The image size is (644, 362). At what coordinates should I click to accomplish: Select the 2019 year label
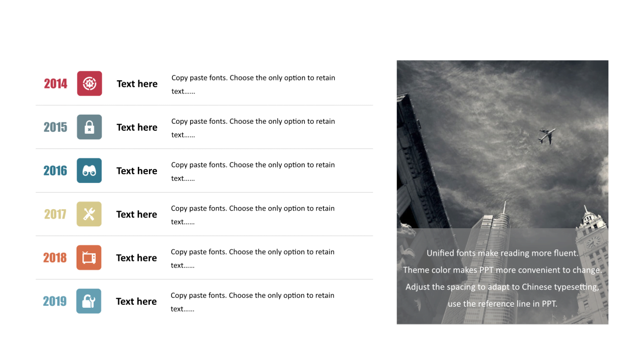tap(55, 301)
